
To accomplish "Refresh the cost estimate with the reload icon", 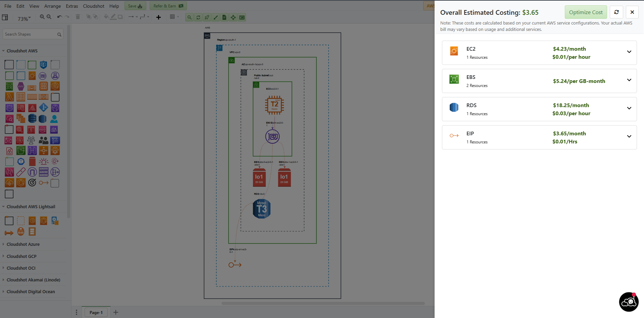I will (x=616, y=12).
